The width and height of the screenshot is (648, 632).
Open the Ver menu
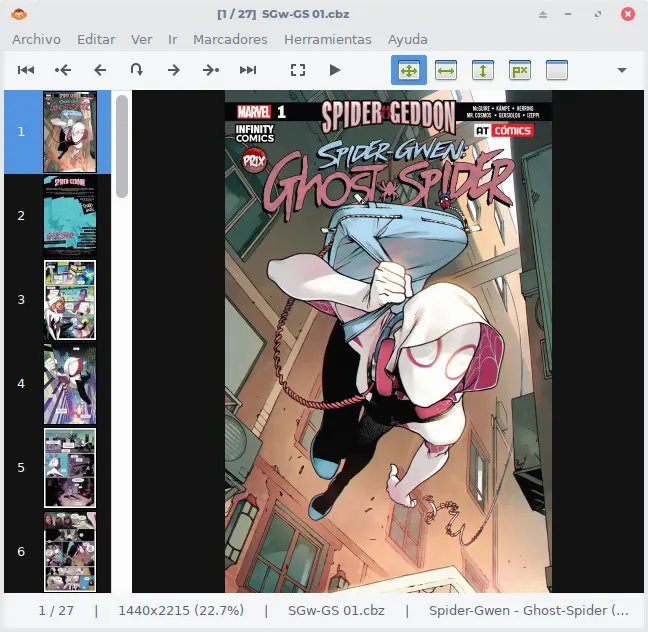142,40
